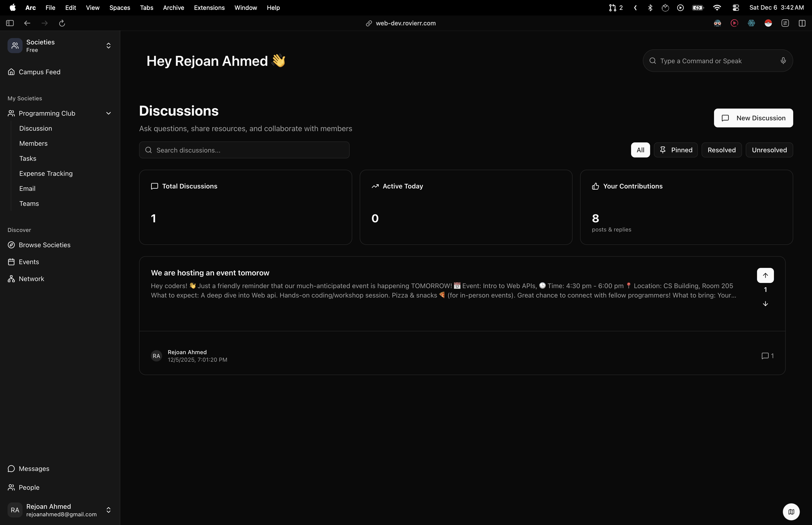The width and height of the screenshot is (812, 525).
Task: Open Browse Societies link
Action: 44,245
